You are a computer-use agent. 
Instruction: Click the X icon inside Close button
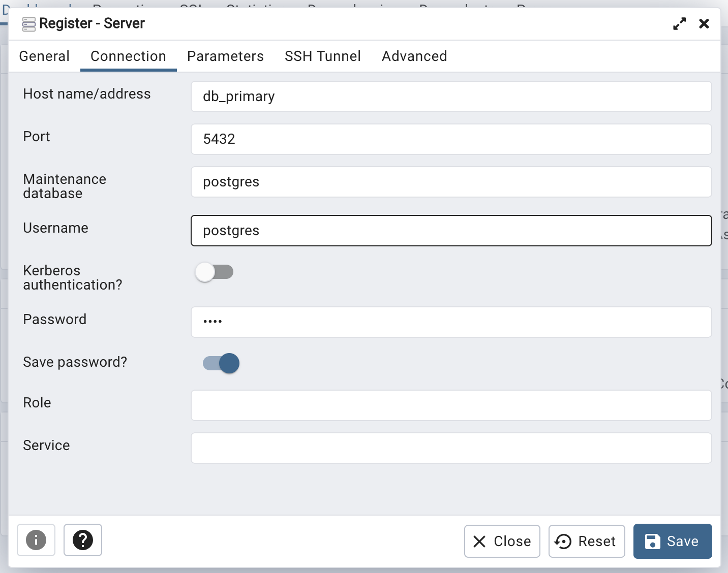(479, 542)
